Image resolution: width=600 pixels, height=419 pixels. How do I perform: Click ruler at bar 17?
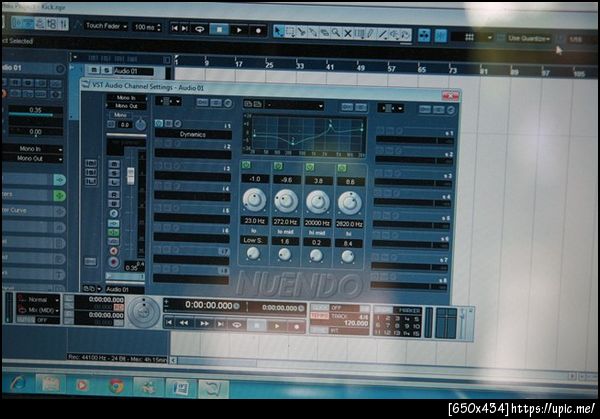click(x=239, y=64)
